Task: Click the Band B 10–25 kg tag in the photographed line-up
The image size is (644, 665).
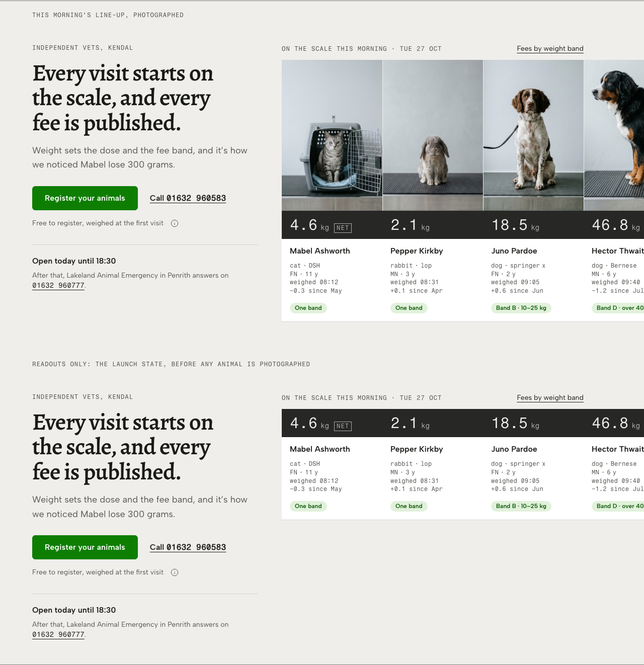Action: coord(521,308)
